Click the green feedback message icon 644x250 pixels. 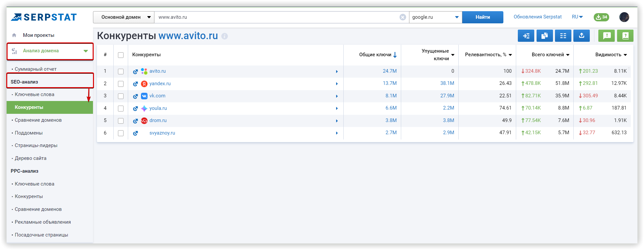tap(607, 36)
